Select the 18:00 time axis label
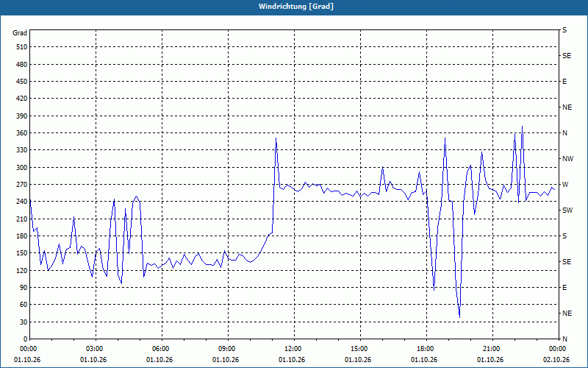The image size is (588, 368). pyautogui.click(x=426, y=349)
